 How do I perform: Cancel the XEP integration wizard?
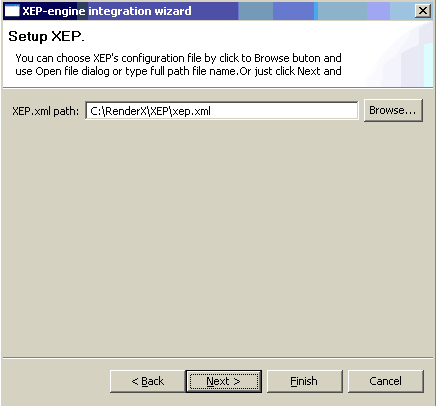pyautogui.click(x=386, y=381)
